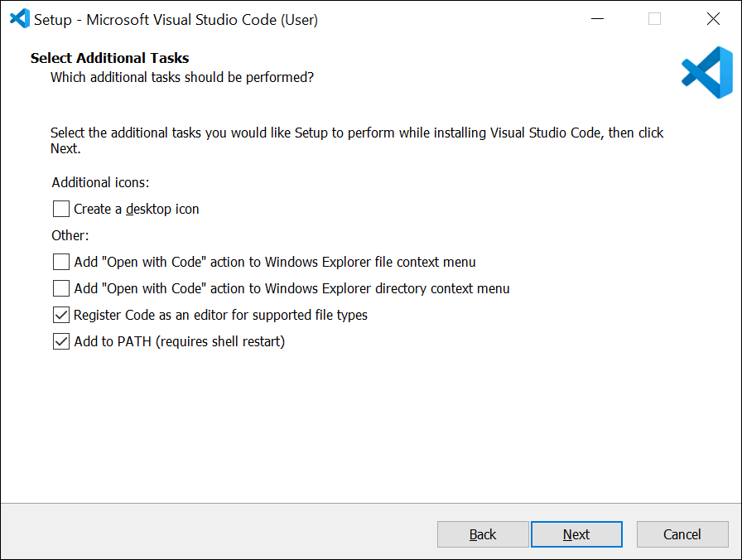
Task: Click the Back button
Action: [x=483, y=534]
